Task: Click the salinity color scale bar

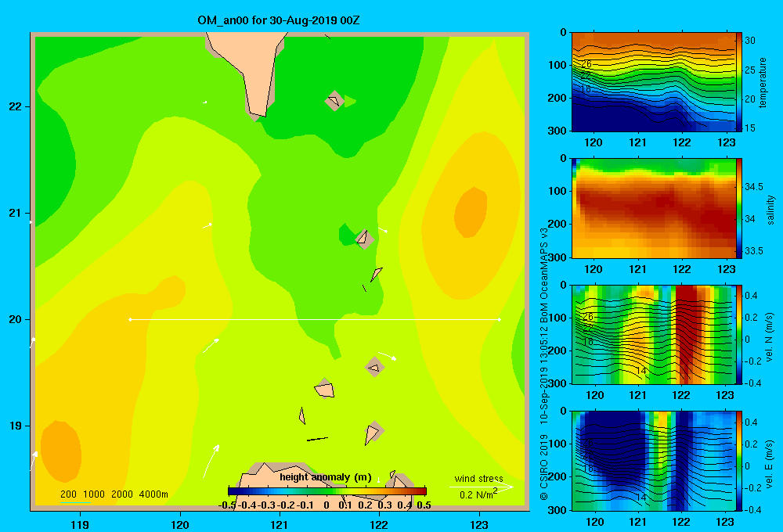Action: 739,208
